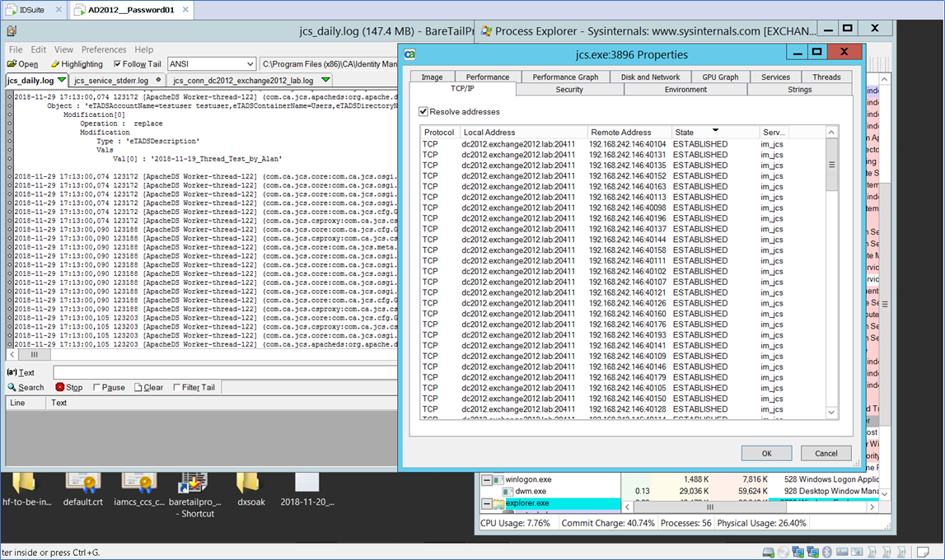Click the green arrow on jcs_daily.log tab

point(62,80)
